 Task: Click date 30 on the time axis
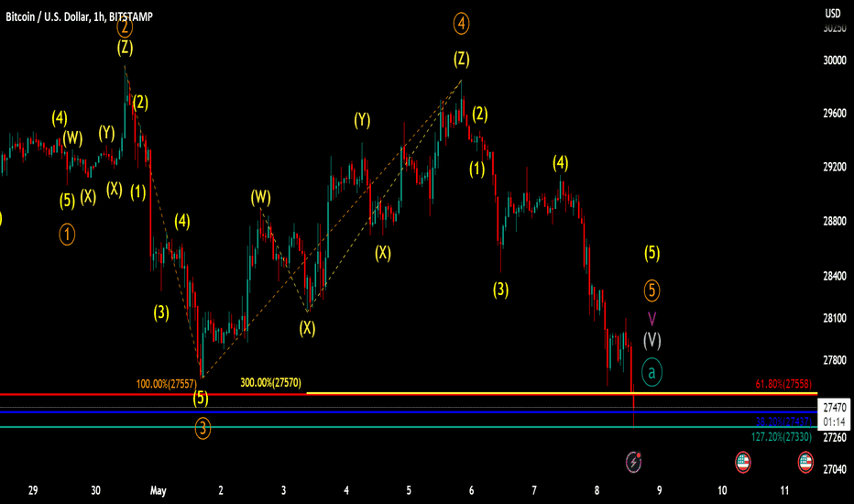[x=95, y=490]
